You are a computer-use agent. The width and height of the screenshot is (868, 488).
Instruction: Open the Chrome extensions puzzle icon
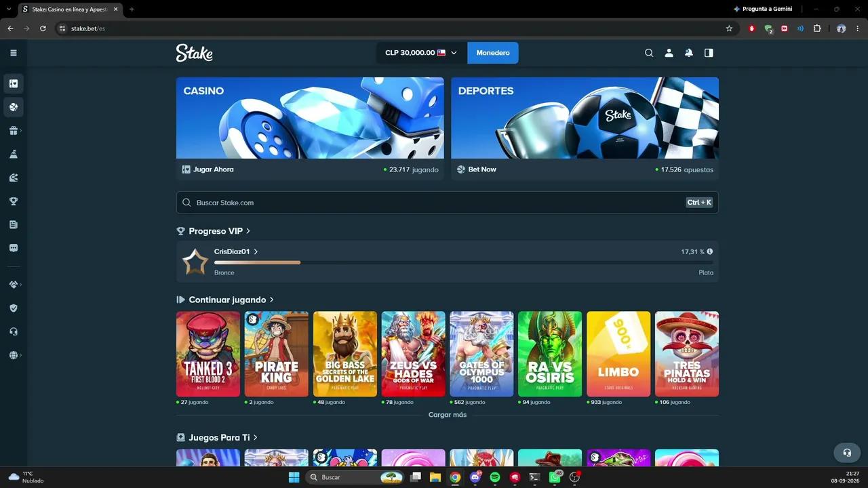pos(817,28)
